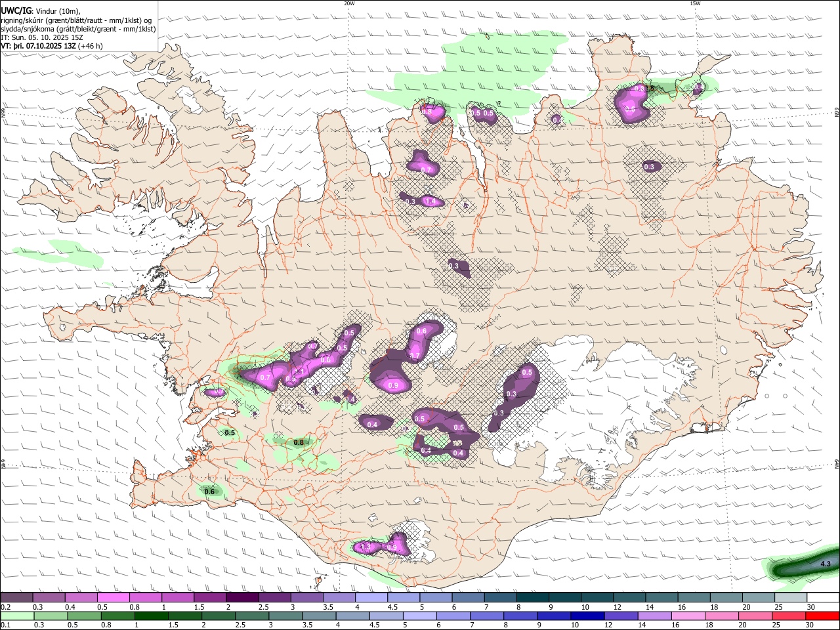Click the '1.4' precipitation value on the map
840x630 pixels.
click(430, 201)
